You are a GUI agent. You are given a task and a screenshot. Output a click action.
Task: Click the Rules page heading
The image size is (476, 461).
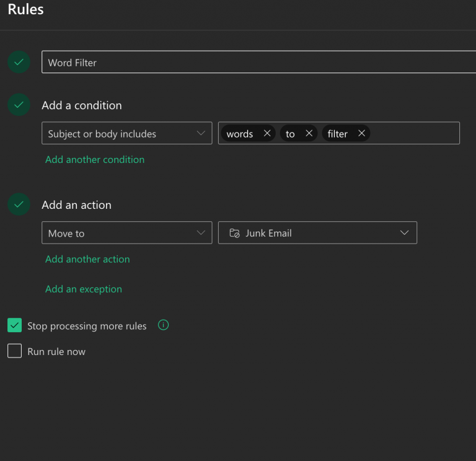25,10
